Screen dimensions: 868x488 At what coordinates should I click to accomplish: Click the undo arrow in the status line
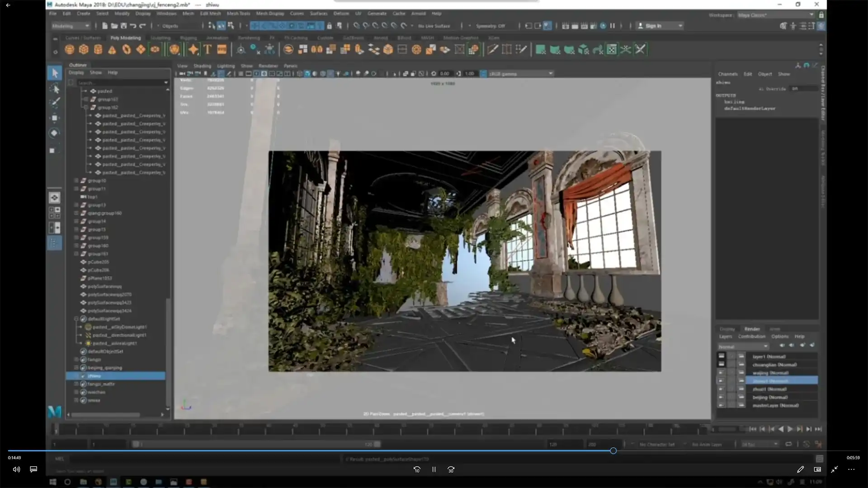click(x=133, y=26)
